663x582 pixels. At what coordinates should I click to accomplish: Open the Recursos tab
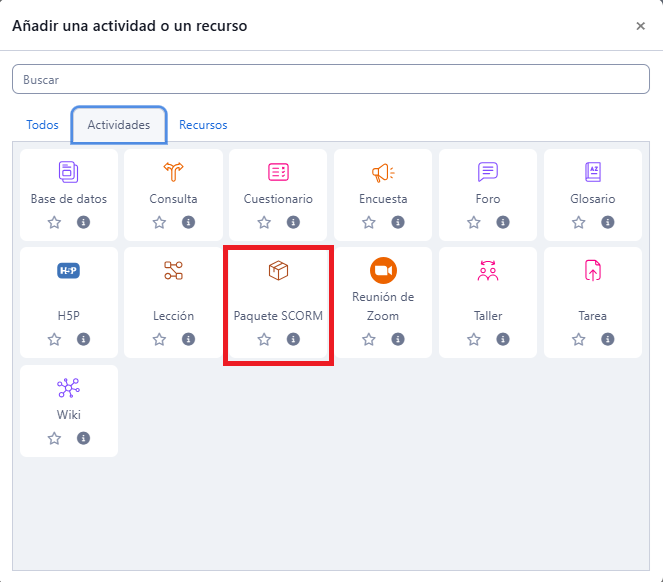(203, 125)
